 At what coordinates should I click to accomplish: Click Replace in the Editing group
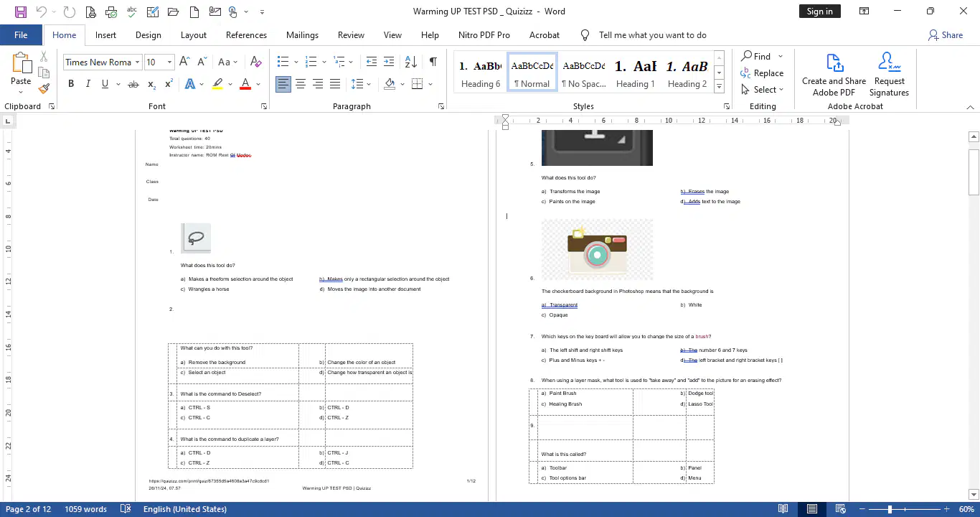point(762,73)
